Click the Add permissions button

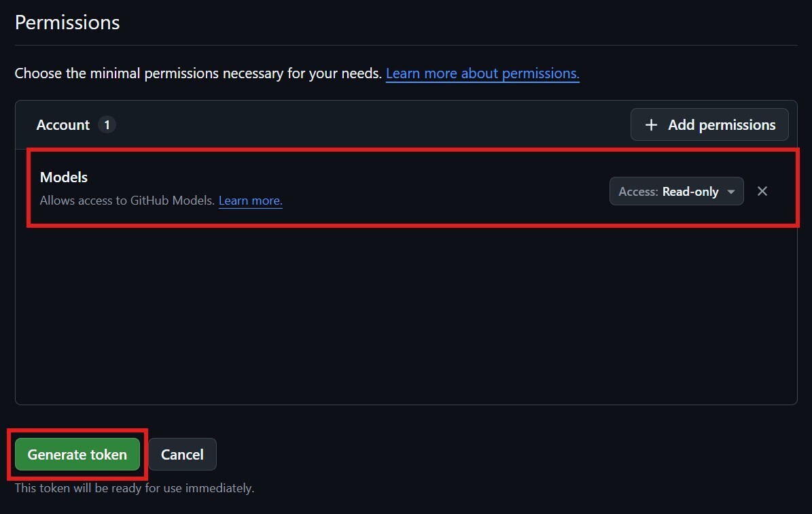[709, 125]
